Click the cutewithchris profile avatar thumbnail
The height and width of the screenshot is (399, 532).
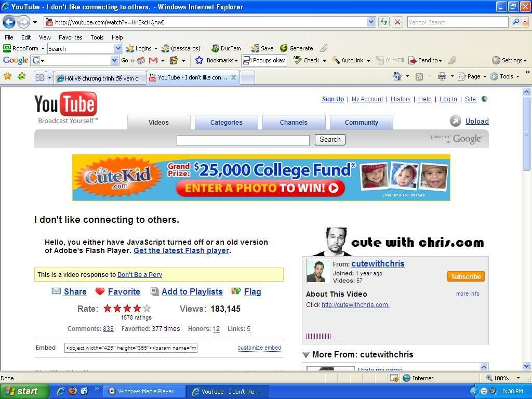click(x=317, y=271)
